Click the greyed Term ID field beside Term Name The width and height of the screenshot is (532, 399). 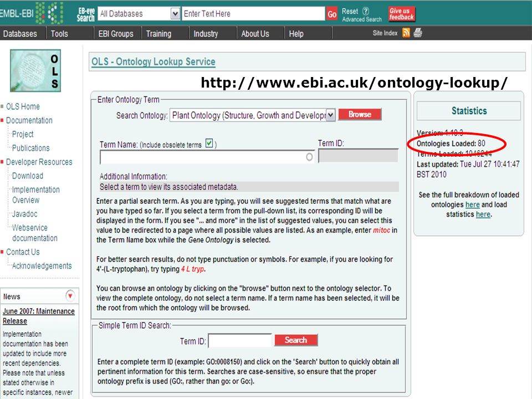pyautogui.click(x=358, y=156)
